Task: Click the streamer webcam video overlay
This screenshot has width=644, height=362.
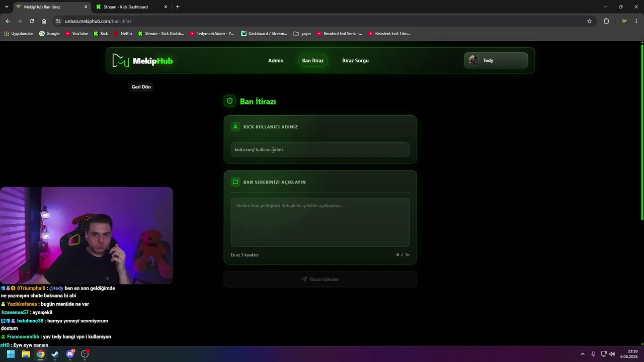Action: pos(87,236)
